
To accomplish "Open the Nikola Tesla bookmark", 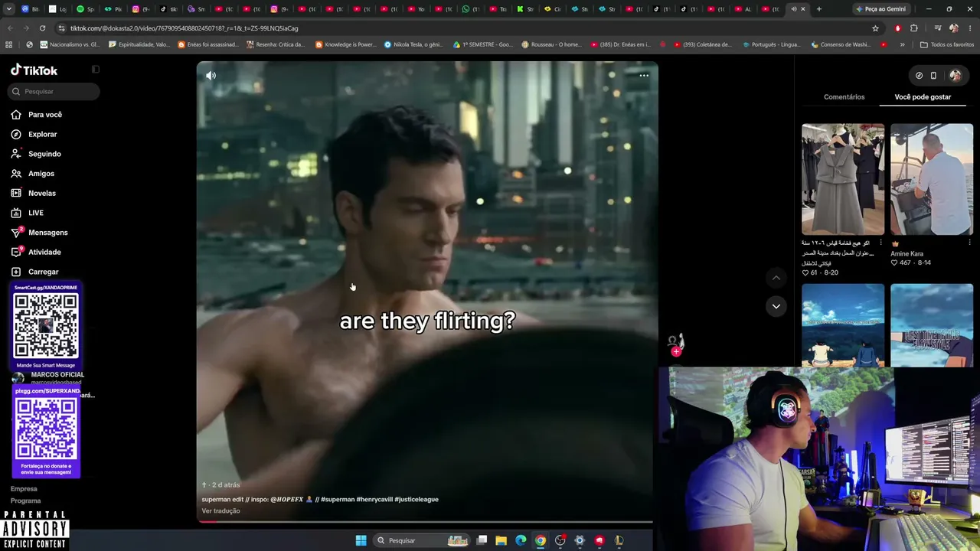I will click(x=413, y=44).
